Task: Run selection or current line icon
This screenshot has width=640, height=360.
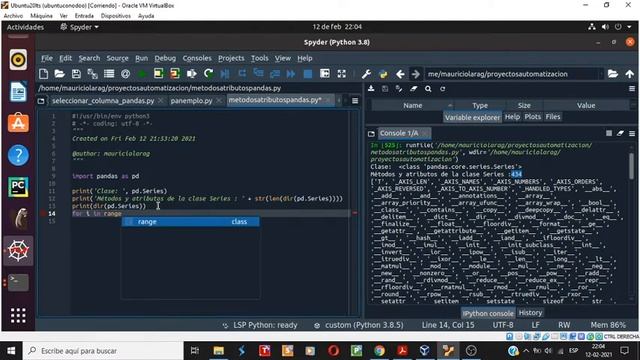Action: (x=191, y=74)
